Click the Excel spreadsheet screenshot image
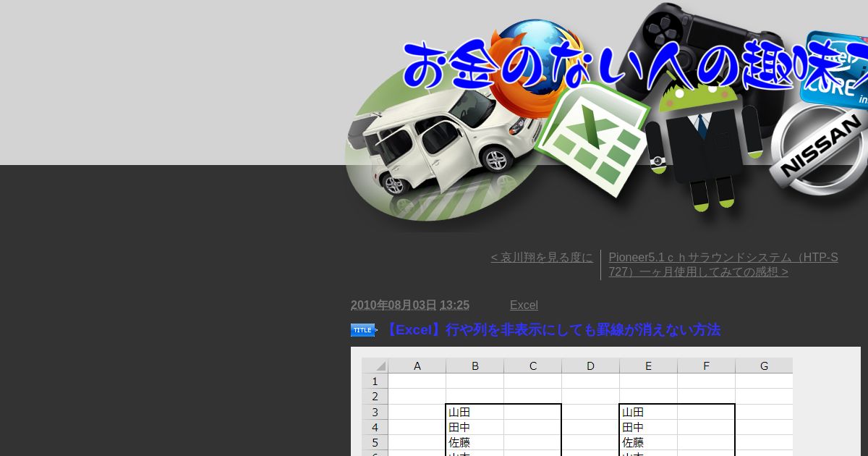Image resolution: width=868 pixels, height=456 pixels. 577,407
